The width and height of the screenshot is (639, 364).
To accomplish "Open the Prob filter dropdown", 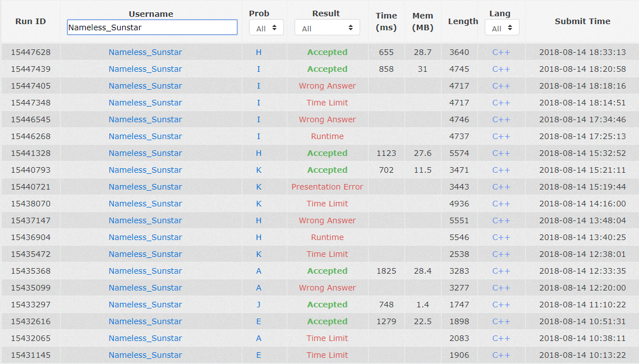I will pos(266,27).
